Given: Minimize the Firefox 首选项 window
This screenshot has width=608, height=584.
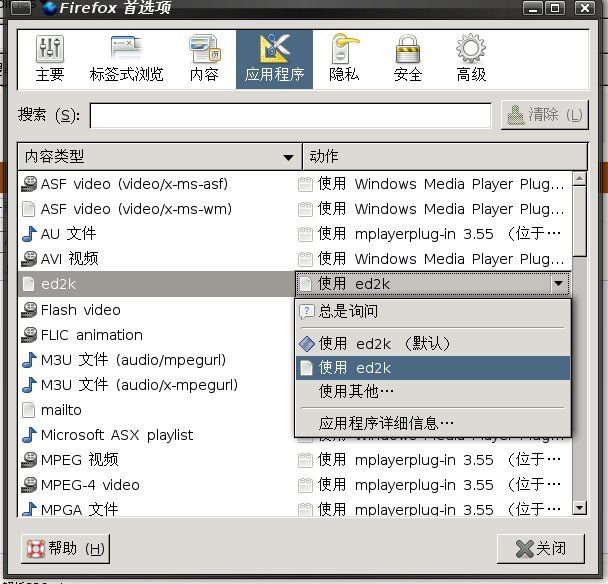Looking at the screenshot, I should 533,8.
